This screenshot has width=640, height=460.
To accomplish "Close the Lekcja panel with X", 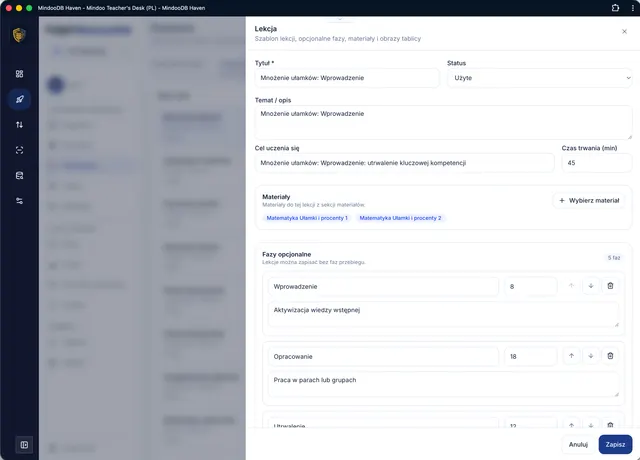I will tap(624, 31).
